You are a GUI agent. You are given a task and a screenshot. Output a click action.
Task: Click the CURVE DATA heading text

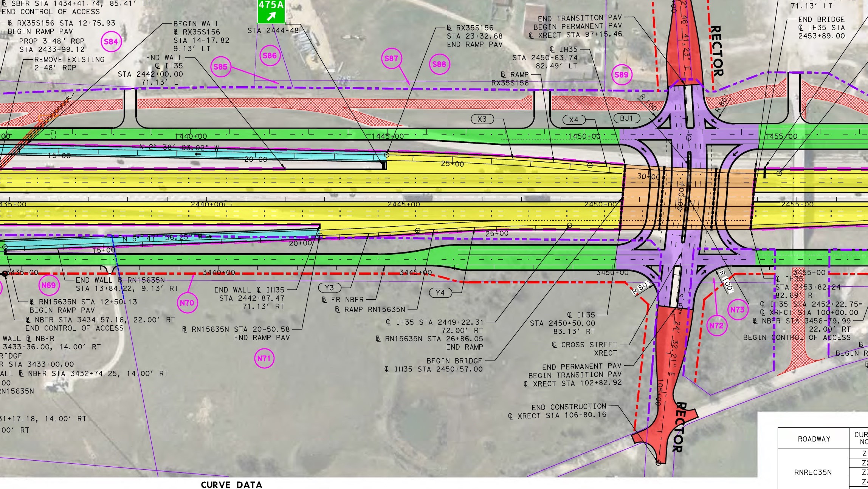coord(231,485)
